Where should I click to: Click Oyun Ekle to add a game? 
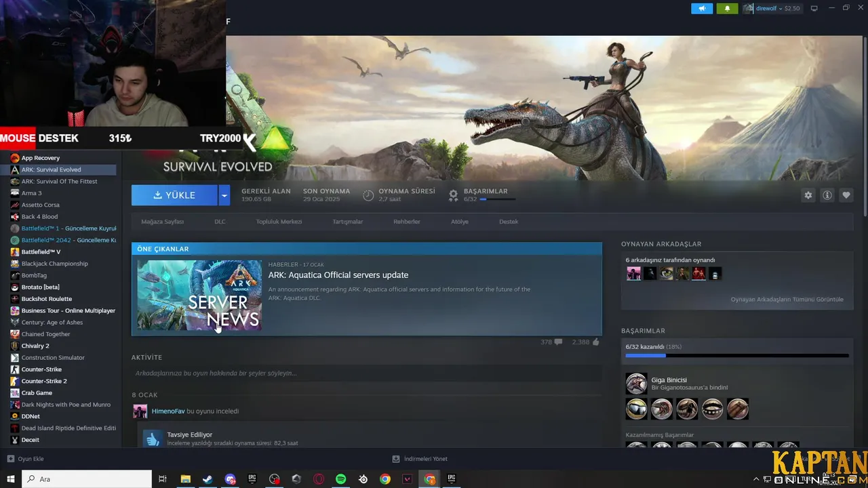[x=25, y=459]
